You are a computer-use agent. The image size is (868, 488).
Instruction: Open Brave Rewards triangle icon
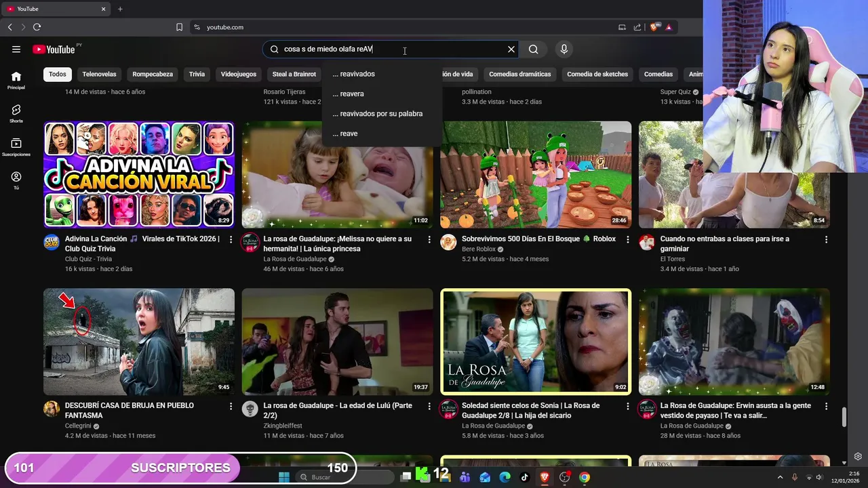pos(669,27)
